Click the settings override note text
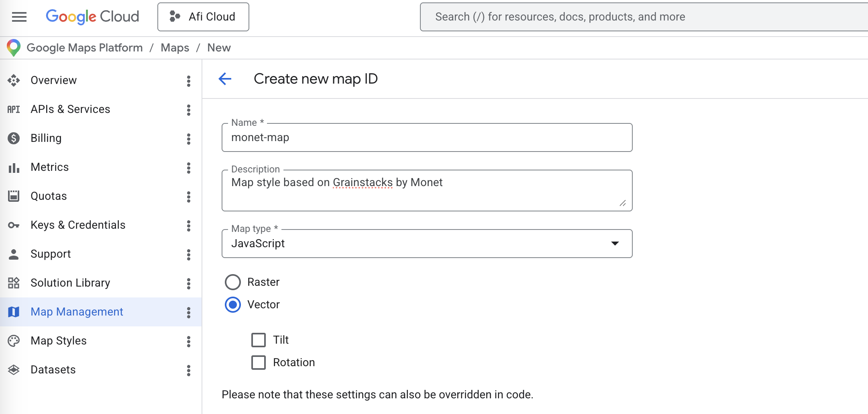This screenshot has width=868, height=414. pyautogui.click(x=377, y=395)
